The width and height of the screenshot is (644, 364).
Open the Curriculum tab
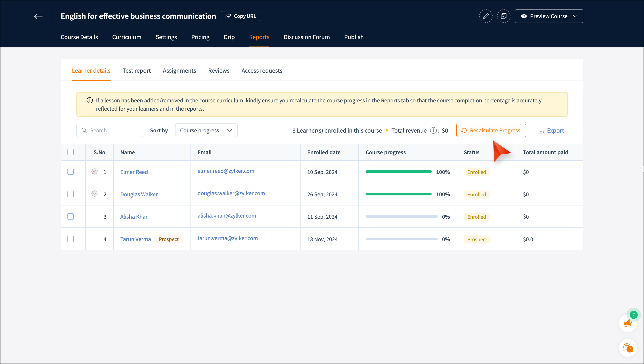pyautogui.click(x=126, y=37)
